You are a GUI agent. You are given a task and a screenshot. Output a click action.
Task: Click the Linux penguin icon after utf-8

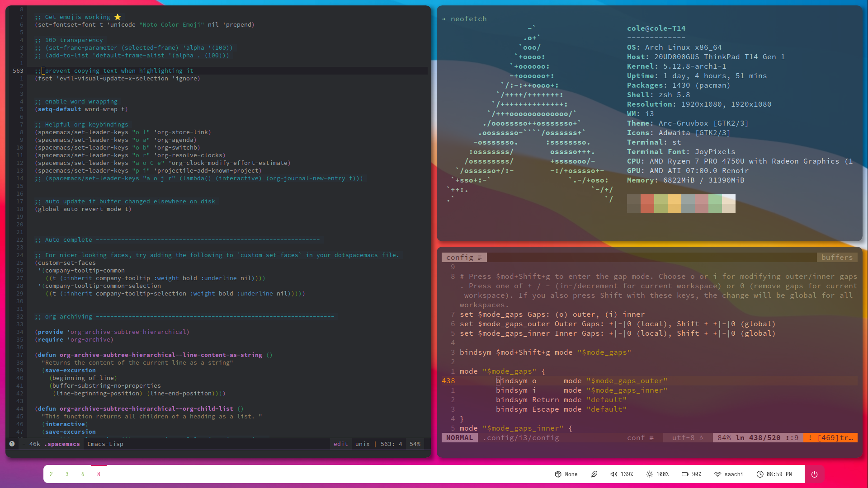click(x=701, y=438)
